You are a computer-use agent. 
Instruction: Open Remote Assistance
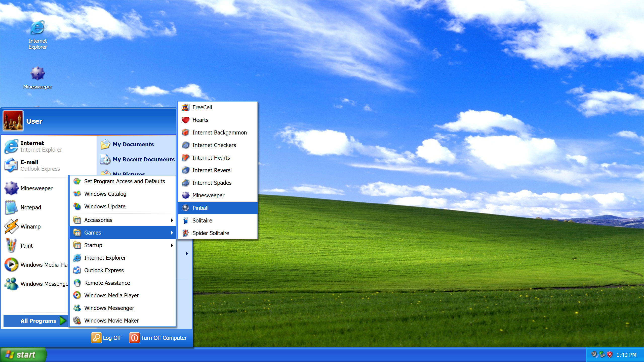click(x=123, y=283)
